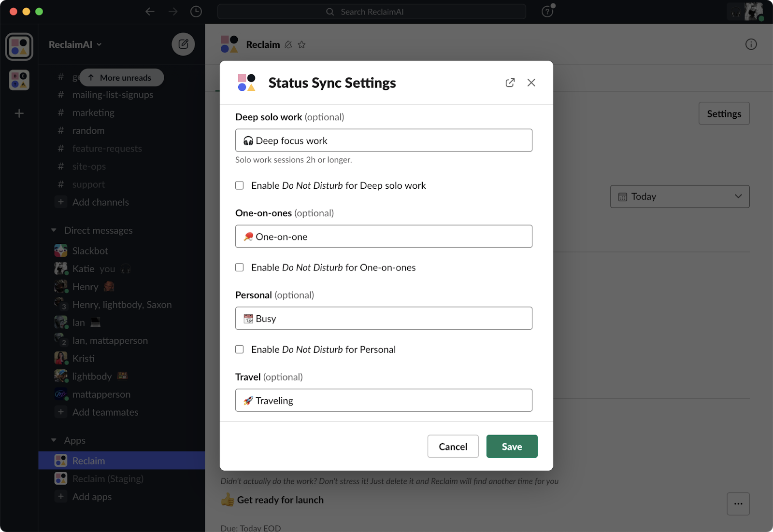Click the More unreads pill
Screen dimensions: 773x532
pos(121,78)
